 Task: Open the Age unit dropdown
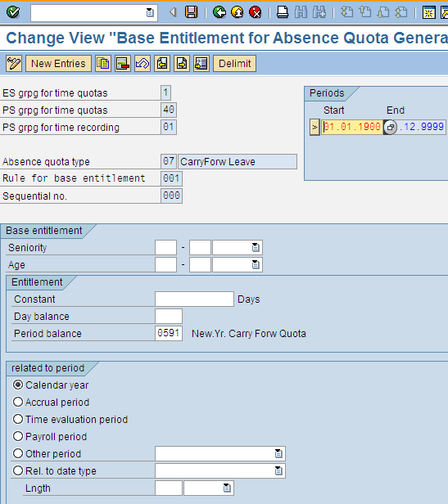256,264
